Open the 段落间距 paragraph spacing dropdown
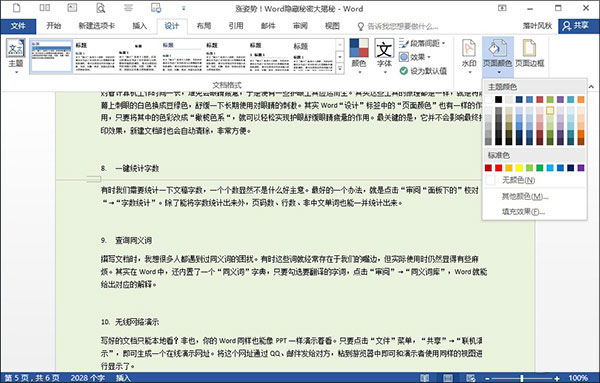The width and height of the screenshot is (600, 383). pyautogui.click(x=422, y=44)
